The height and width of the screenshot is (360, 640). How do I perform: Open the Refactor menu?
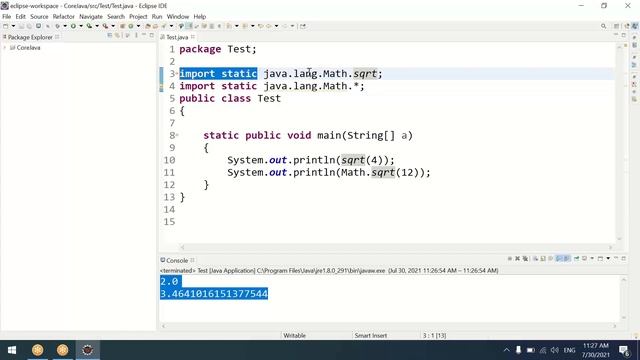point(64,17)
